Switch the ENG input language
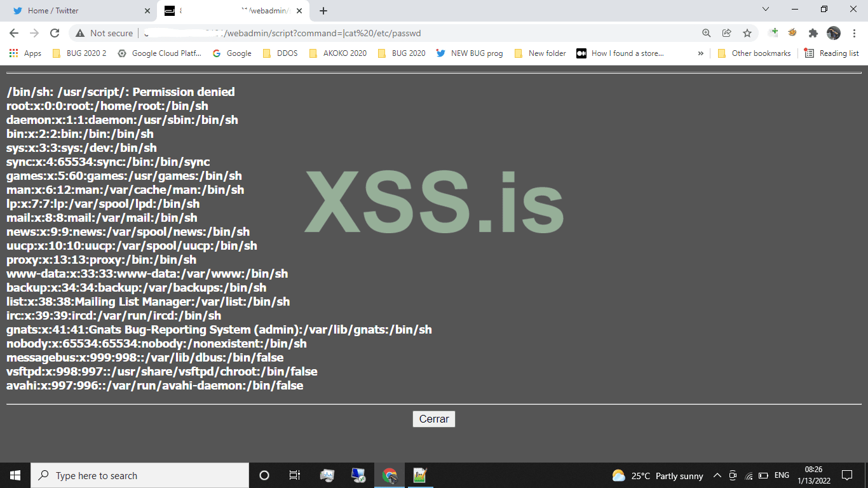 click(x=782, y=475)
